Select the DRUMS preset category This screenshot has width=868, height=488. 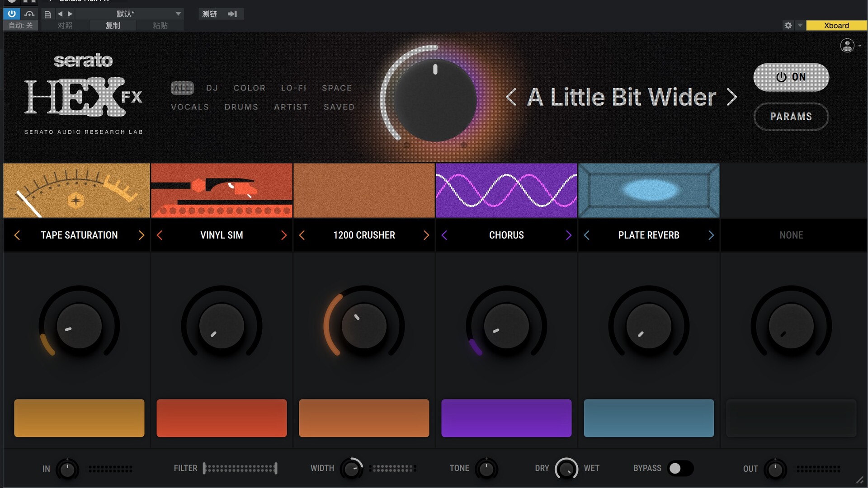[x=241, y=107]
